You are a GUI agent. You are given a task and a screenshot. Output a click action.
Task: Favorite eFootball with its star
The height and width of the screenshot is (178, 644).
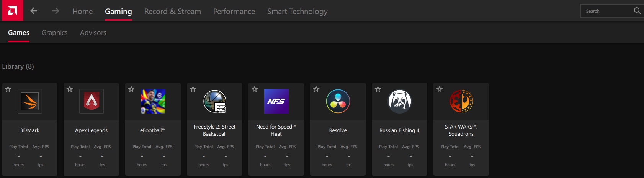(x=131, y=89)
